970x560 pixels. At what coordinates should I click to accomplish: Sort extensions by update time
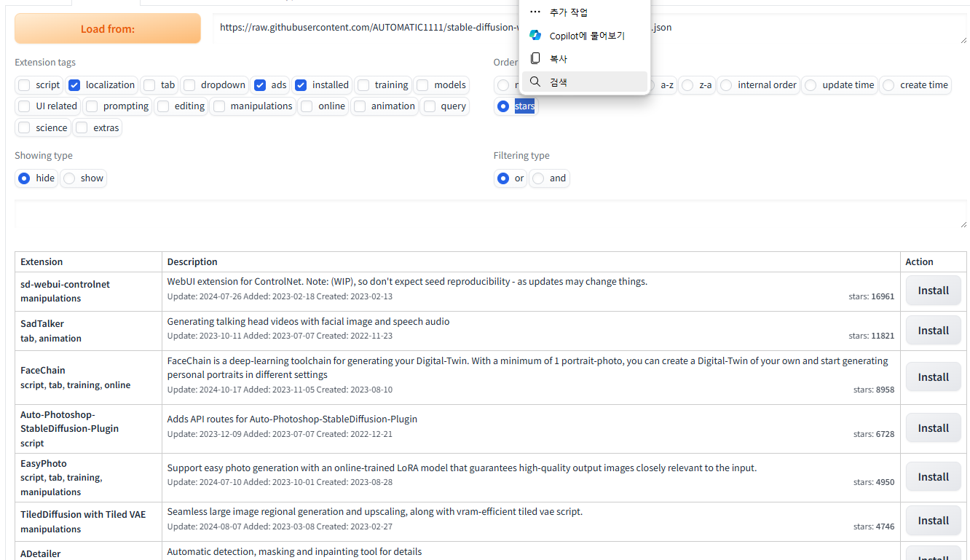click(x=811, y=85)
